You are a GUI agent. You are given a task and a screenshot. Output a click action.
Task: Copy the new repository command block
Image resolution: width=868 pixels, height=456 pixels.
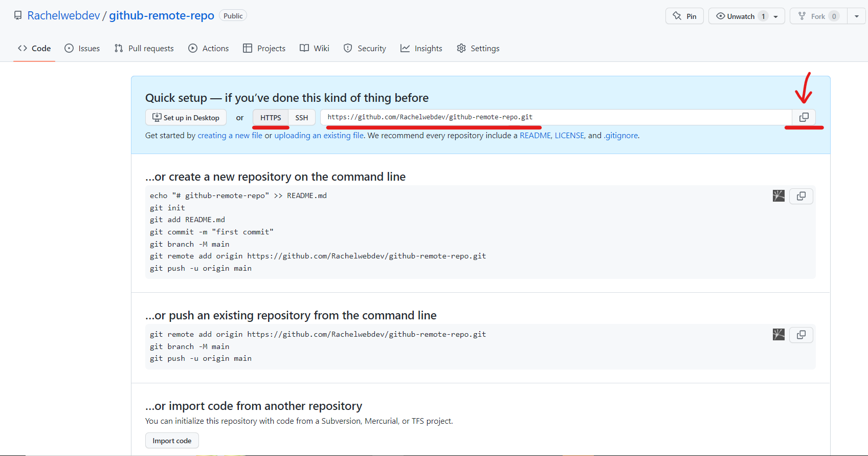tap(801, 196)
